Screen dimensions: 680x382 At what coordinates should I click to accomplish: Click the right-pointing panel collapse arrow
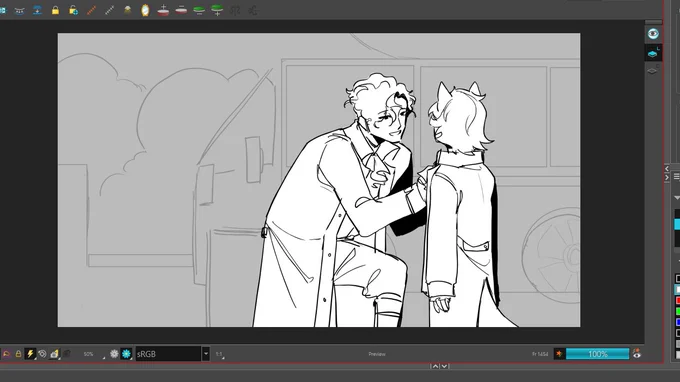click(667, 177)
